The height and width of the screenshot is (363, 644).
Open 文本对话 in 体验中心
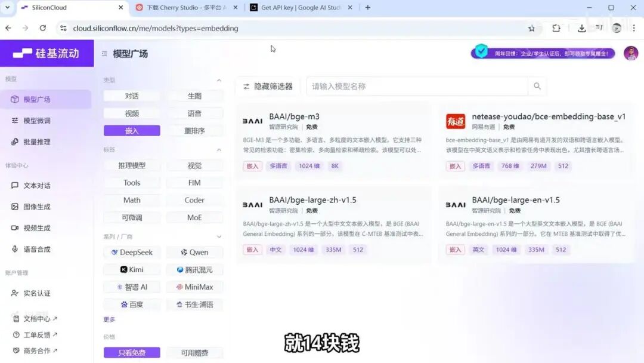[x=45, y=186]
